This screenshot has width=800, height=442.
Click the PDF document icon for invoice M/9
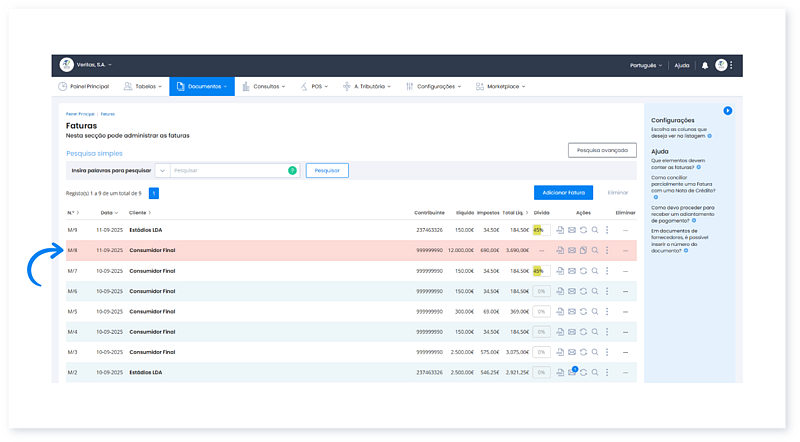[560, 229]
